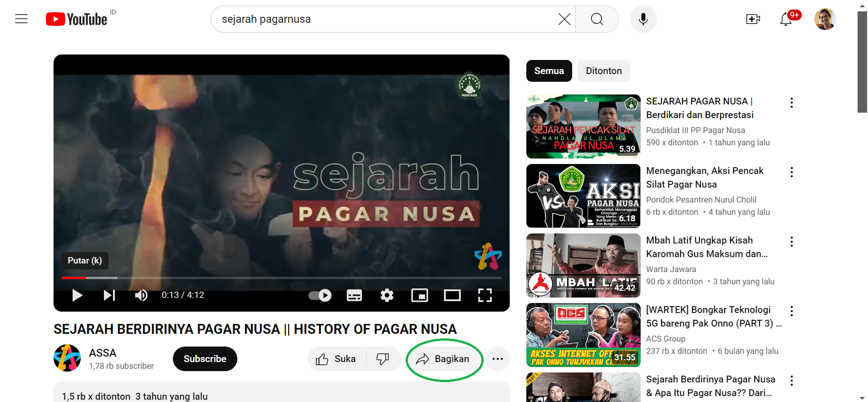
Task: Click the voice search microphone icon
Action: tap(643, 19)
